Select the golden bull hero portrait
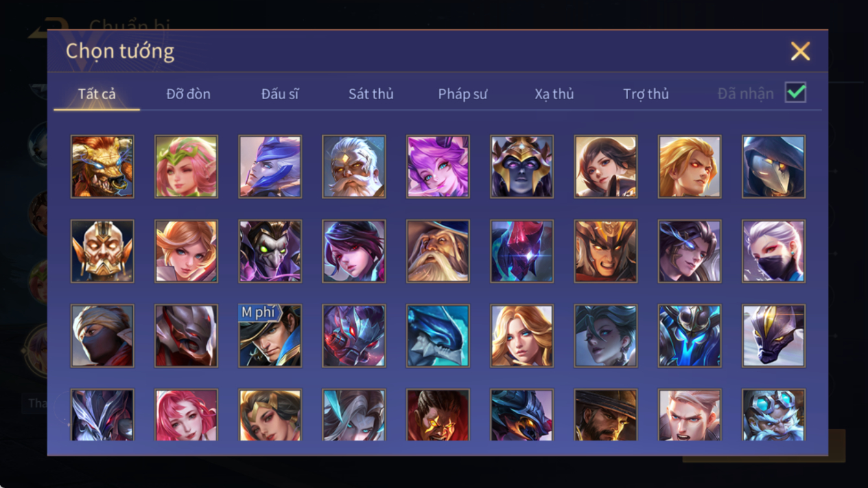The height and width of the screenshot is (488, 868). [102, 167]
